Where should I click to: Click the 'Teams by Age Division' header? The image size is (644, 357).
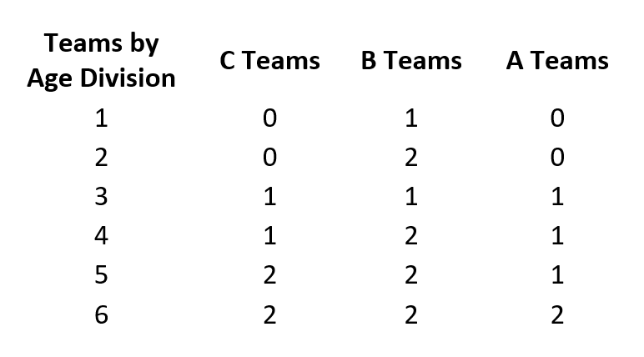coord(101,60)
